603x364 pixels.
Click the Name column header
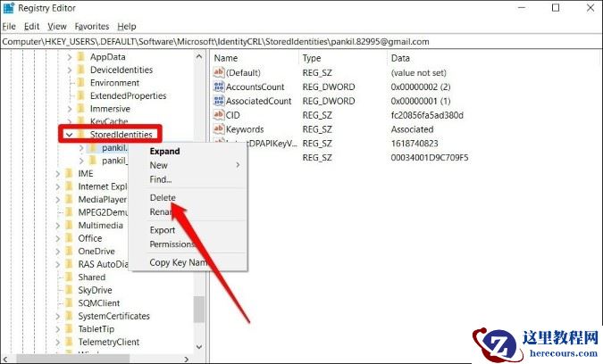(x=226, y=58)
